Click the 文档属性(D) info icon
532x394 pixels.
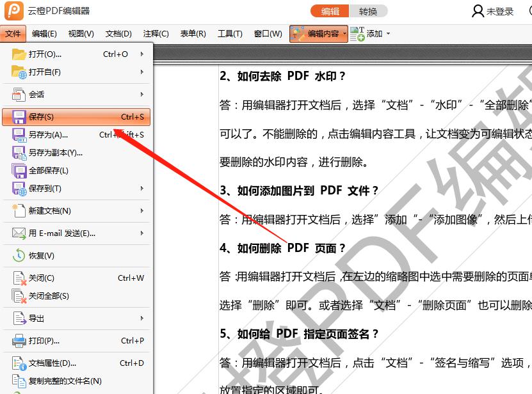click(19, 363)
